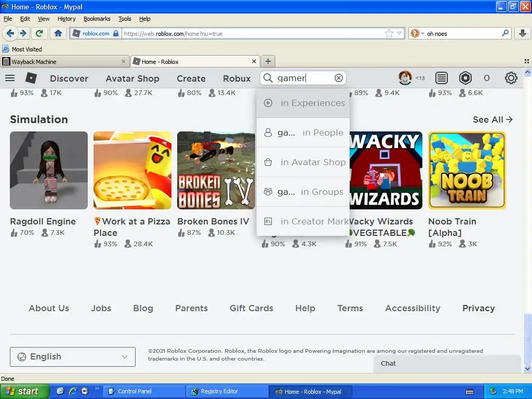
Task: Click the taskbar Internet Explorer quick launch icon
Action: pyautogui.click(x=73, y=391)
